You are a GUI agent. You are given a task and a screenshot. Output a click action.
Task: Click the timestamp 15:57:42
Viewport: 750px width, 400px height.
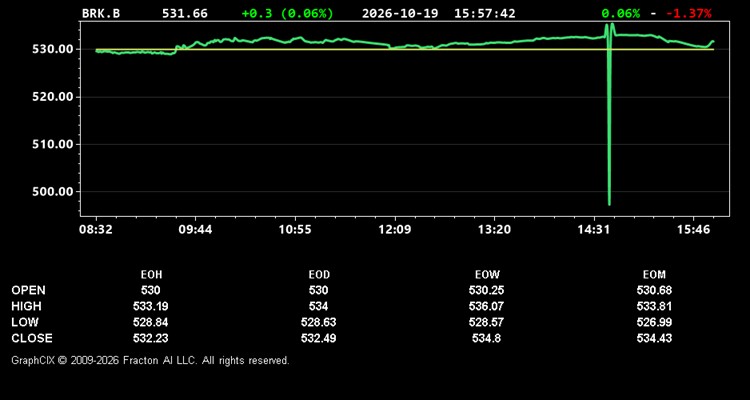click(485, 13)
